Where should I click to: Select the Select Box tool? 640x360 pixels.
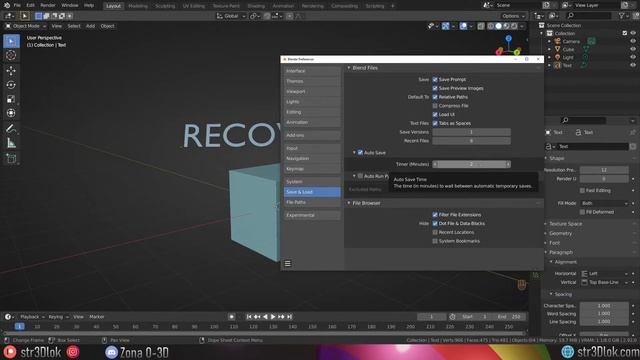[11, 41]
